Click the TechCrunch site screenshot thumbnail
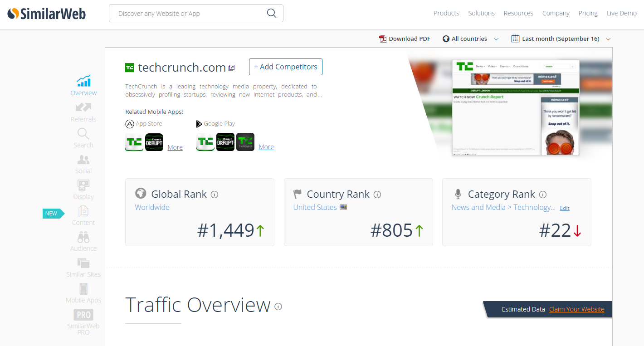This screenshot has width=644, height=346. point(516,108)
